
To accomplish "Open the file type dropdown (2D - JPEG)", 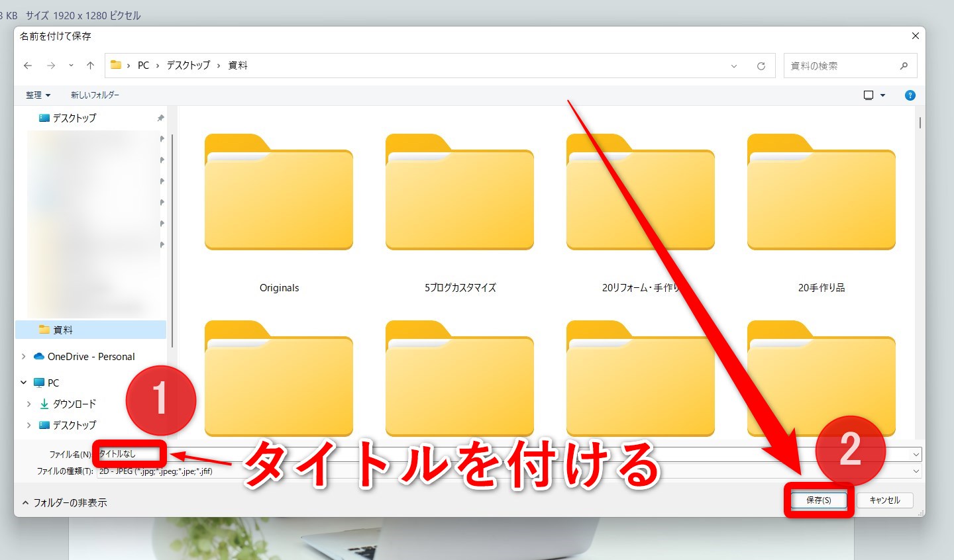I will 916,471.
